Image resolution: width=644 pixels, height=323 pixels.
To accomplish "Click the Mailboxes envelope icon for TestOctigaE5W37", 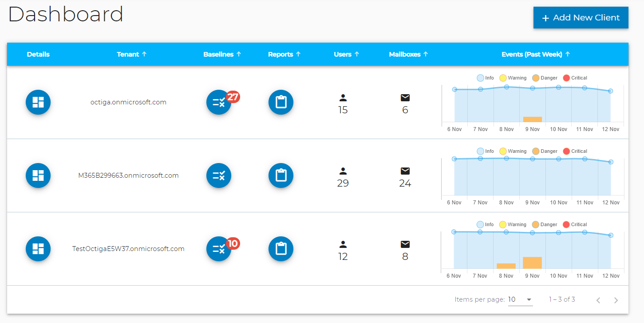I will pos(405,244).
